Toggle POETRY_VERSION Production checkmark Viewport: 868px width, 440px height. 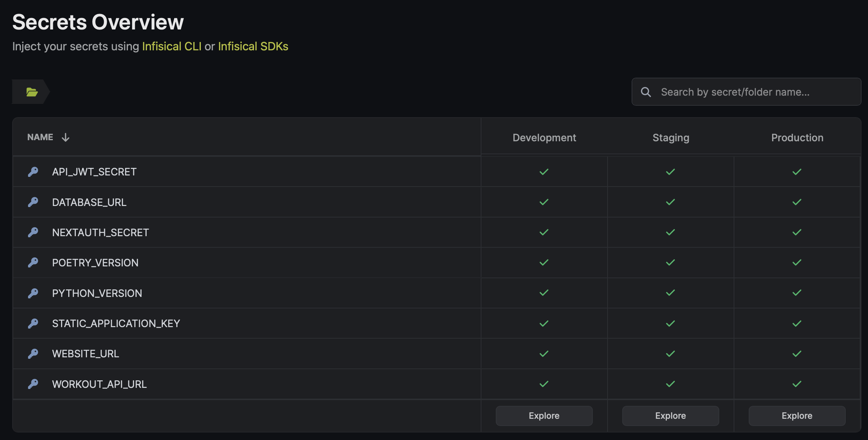pyautogui.click(x=796, y=262)
